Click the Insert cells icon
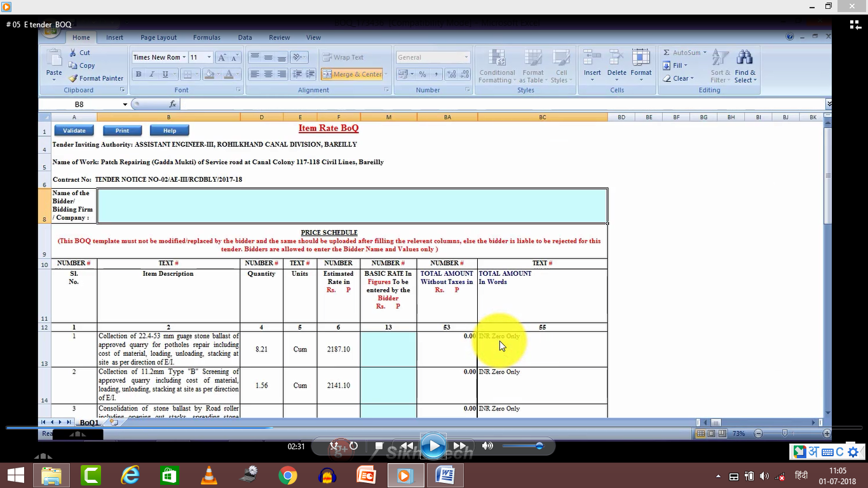Screen dimensions: 868x488 pyautogui.click(x=592, y=58)
